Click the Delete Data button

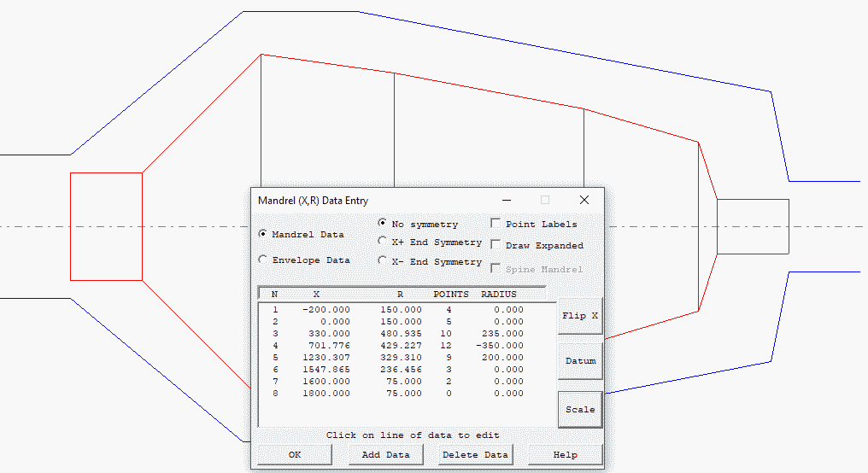[x=475, y=454]
